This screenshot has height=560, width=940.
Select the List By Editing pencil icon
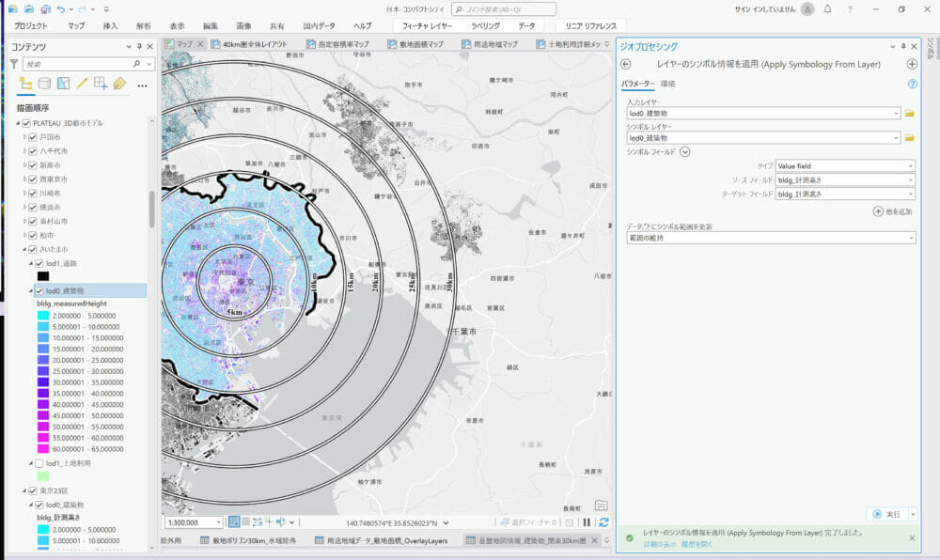[x=82, y=84]
